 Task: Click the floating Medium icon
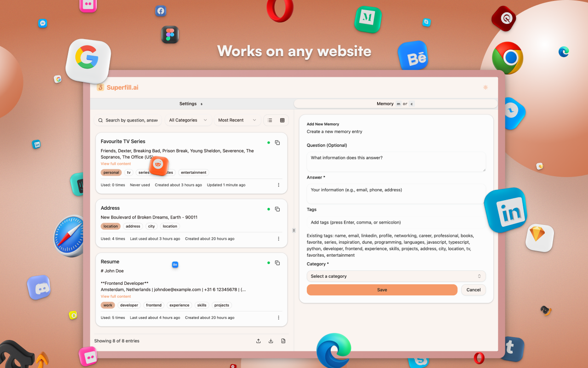point(368,19)
